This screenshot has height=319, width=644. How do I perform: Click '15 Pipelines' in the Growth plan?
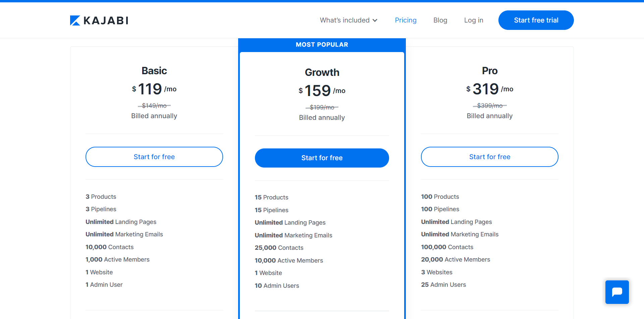[x=272, y=210]
